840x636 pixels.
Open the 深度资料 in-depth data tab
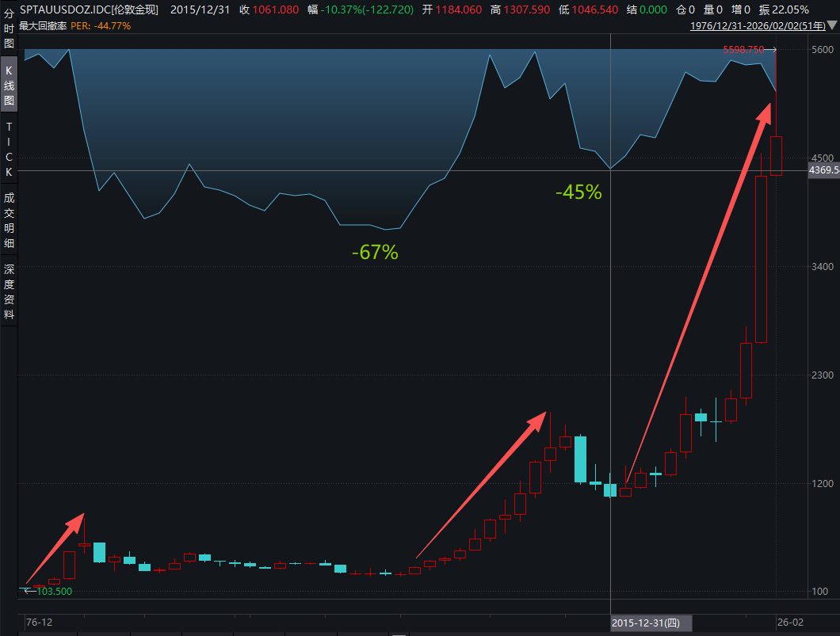click(x=9, y=291)
